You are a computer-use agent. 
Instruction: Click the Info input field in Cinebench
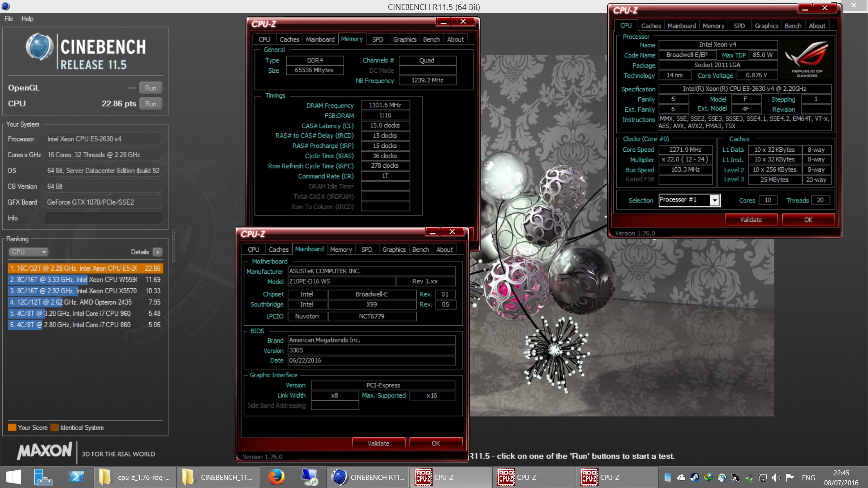point(103,218)
